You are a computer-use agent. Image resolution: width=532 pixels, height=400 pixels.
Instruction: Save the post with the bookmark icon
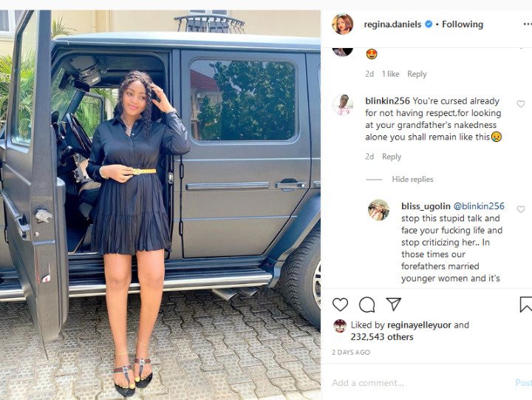click(x=526, y=304)
